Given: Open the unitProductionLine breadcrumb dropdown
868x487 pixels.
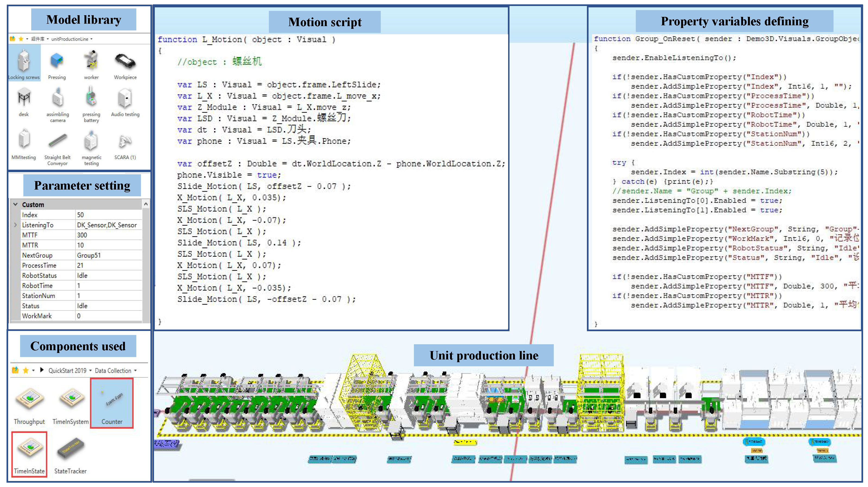Looking at the screenshot, I should [x=91, y=39].
